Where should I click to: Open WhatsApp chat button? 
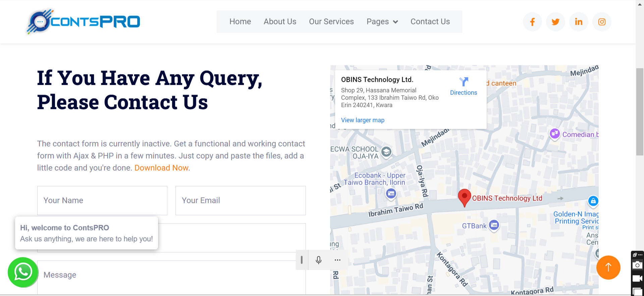click(x=23, y=272)
